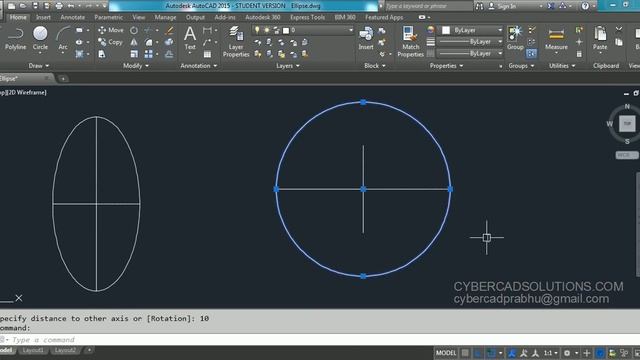Open the Featured Apps tab
Screen dimensions: 640x360
point(384,17)
